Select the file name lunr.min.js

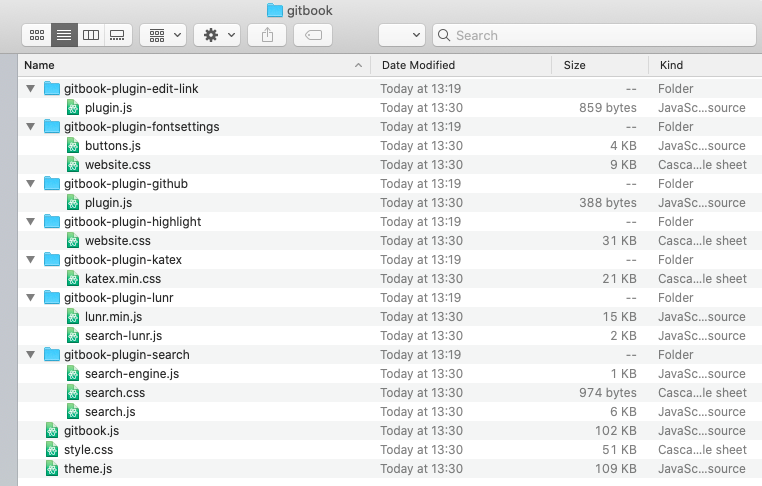point(113,316)
